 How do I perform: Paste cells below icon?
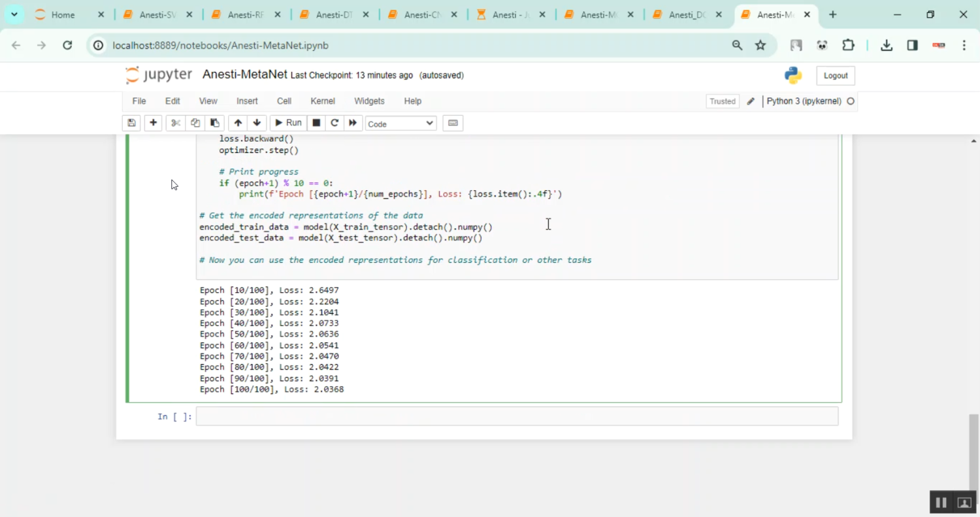(x=214, y=123)
